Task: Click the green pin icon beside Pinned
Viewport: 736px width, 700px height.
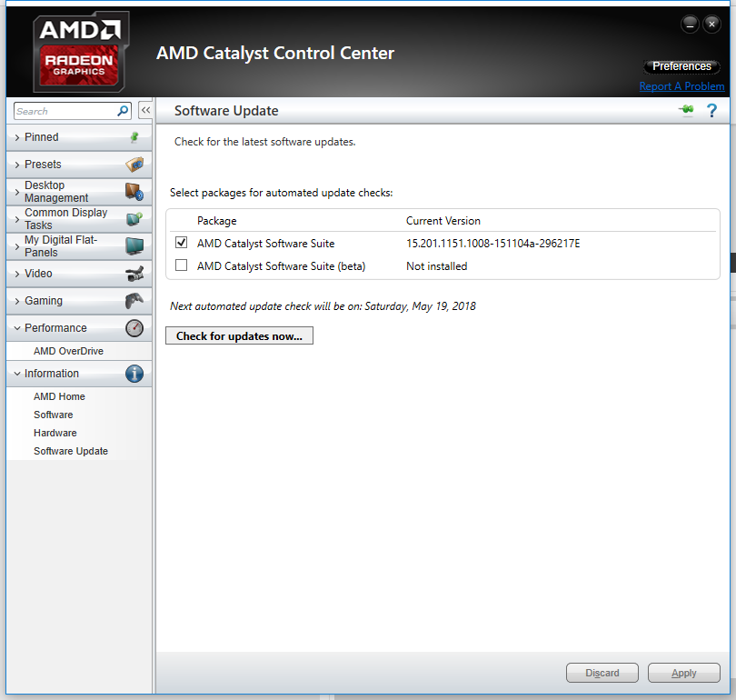Action: pos(134,137)
